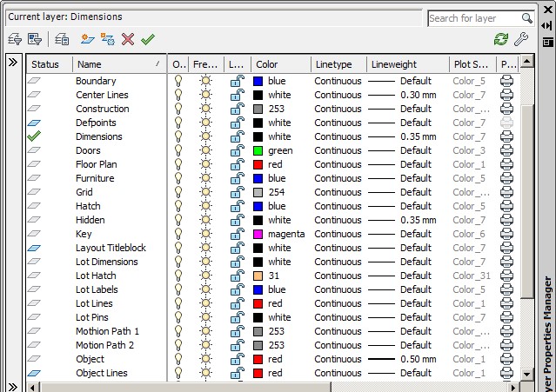Toggle light bulb on Boundary layer
Image resolution: width=556 pixels, height=392 pixels.
178,81
